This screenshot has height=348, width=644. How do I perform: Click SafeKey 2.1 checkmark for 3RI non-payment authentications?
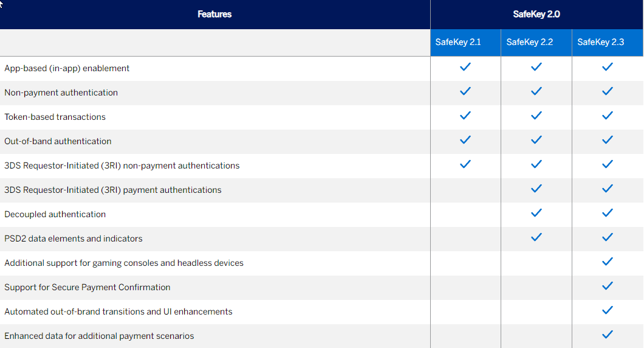click(465, 164)
